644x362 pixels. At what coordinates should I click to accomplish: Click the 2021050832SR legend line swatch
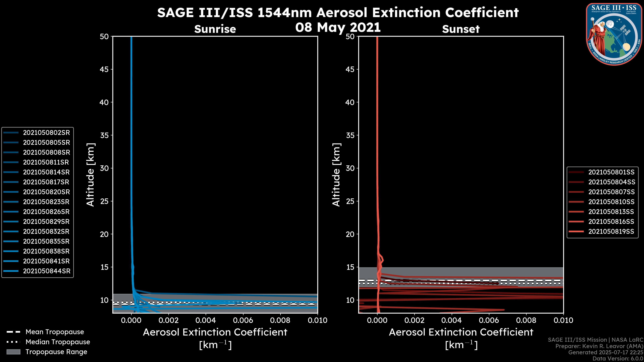click(x=11, y=232)
